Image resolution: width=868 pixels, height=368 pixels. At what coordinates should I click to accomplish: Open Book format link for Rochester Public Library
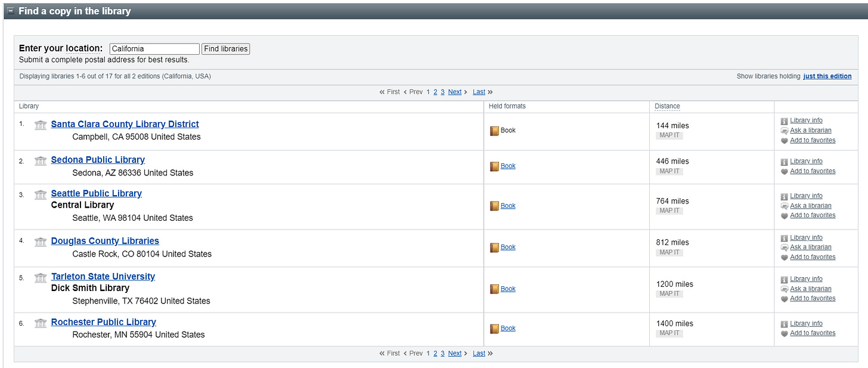pyautogui.click(x=508, y=328)
